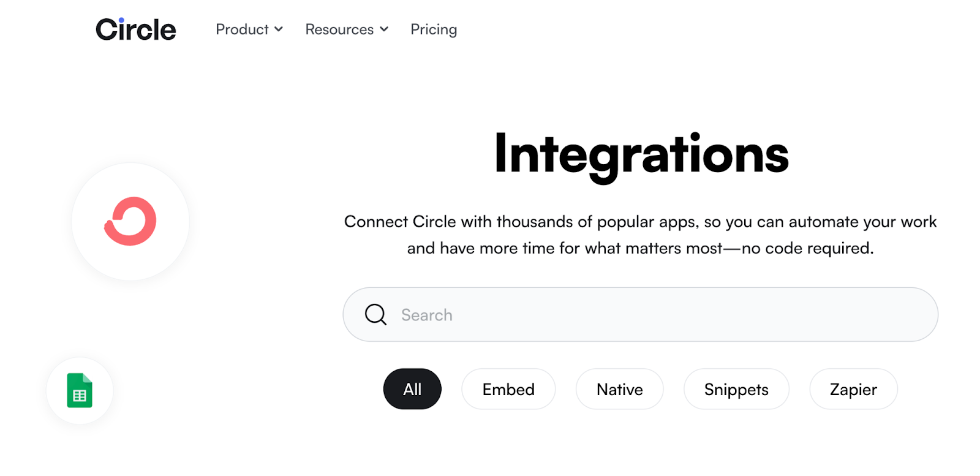The image size is (980, 476).
Task: Open the Product menu
Action: coord(243,29)
